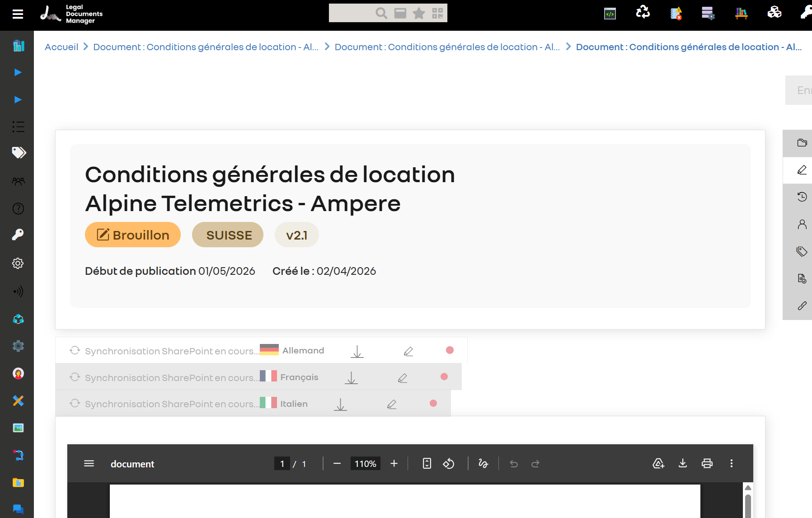Expand the first arrow item in left sidebar
812x518 pixels.
[x=18, y=72]
